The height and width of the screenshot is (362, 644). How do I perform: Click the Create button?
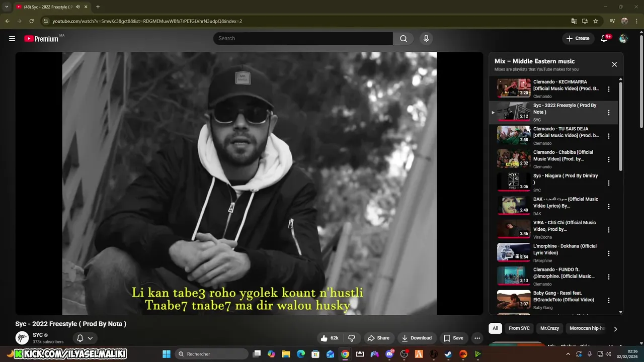tap(578, 39)
